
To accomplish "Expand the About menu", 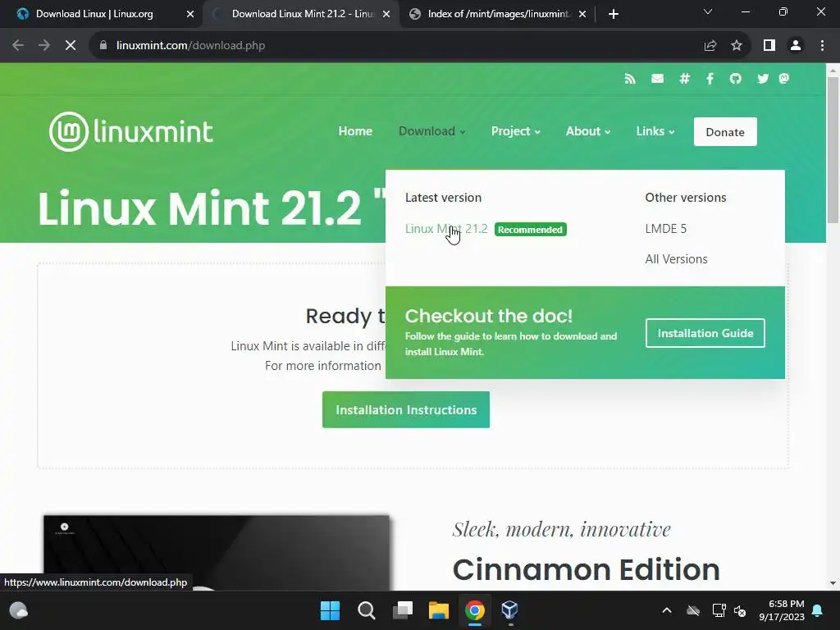I will pyautogui.click(x=588, y=131).
